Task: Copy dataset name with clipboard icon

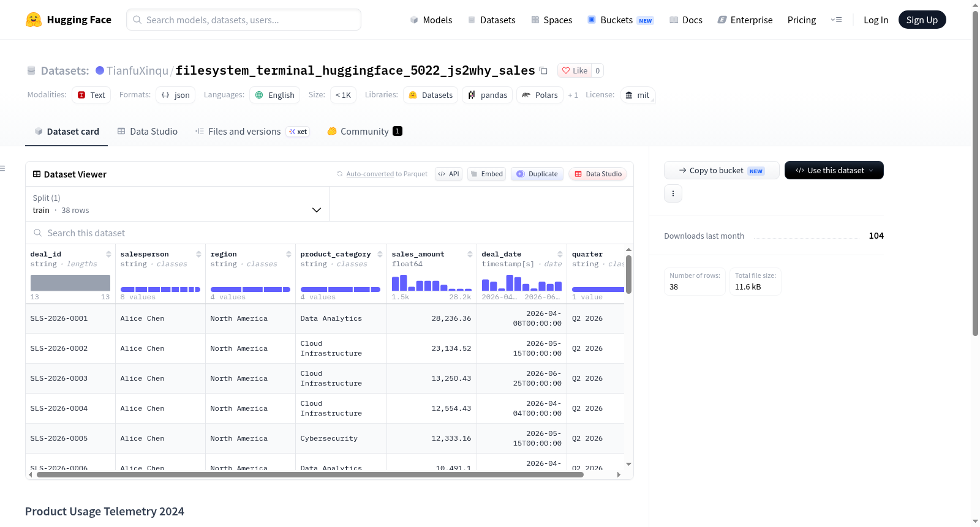Action: click(543, 70)
